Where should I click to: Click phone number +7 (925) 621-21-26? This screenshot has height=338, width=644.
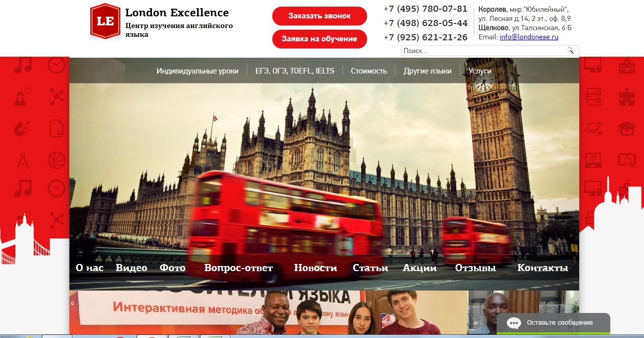[x=425, y=37]
